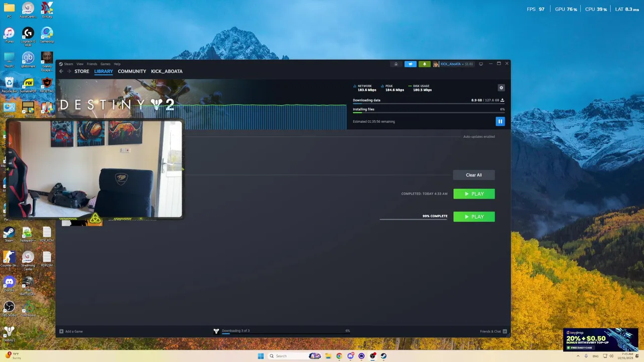This screenshot has width=644, height=362.
Task: Open the Games menu
Action: [105, 64]
